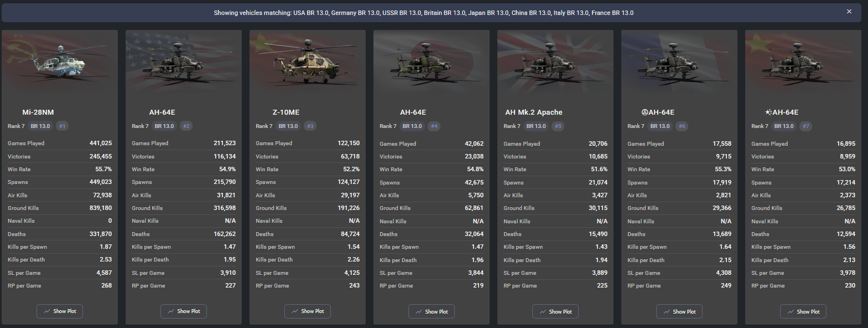The image size is (868, 328).
Task: Select Deaths value 15,490
Action: pos(598,234)
